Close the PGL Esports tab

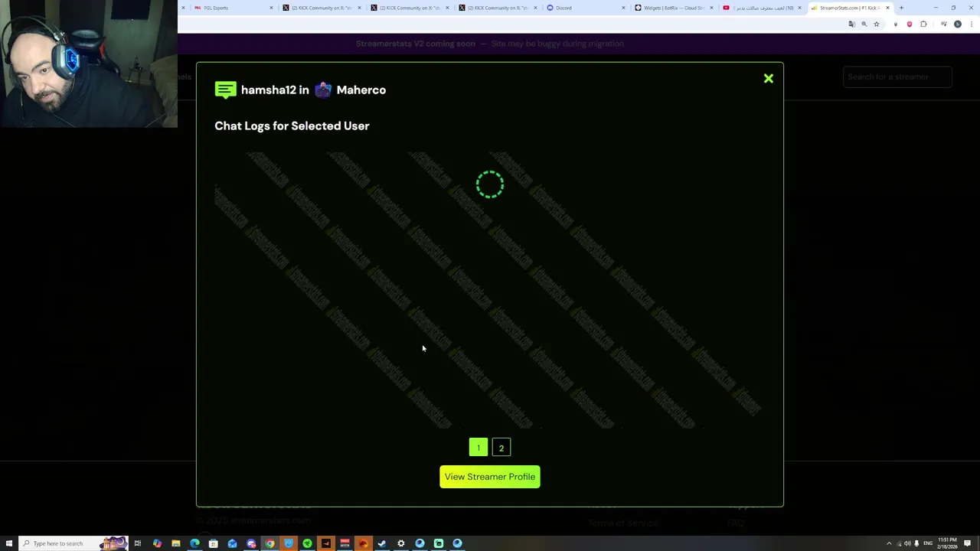click(x=271, y=8)
